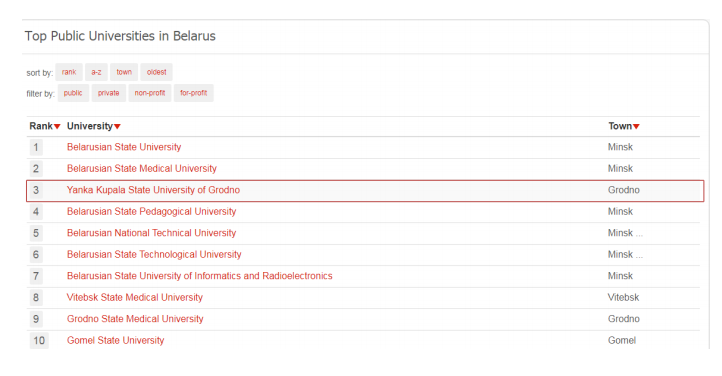Filter by private universities
Screen dimensions: 722x376
109,93
